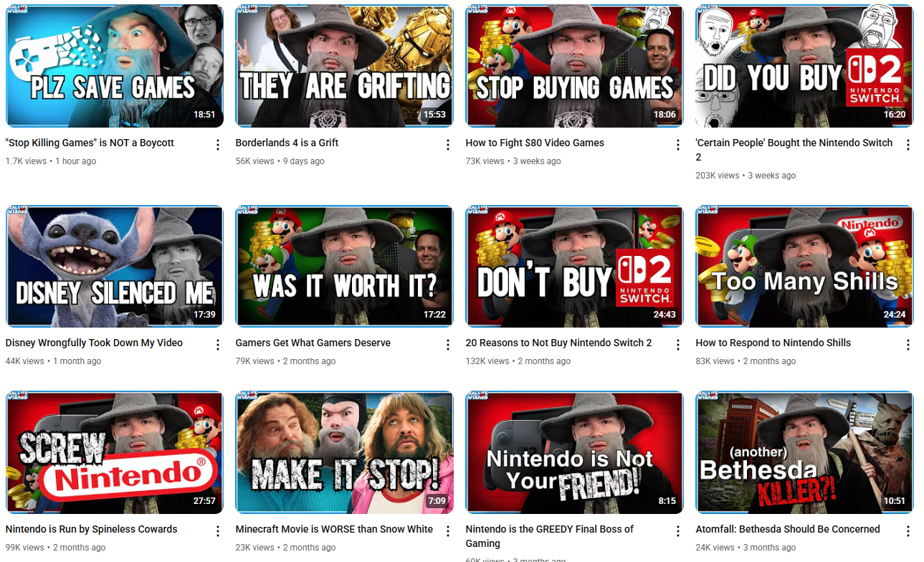This screenshot has height=562, width=924.
Task: Open the PLZ SAVE GAMES thumbnail
Action: click(x=115, y=66)
